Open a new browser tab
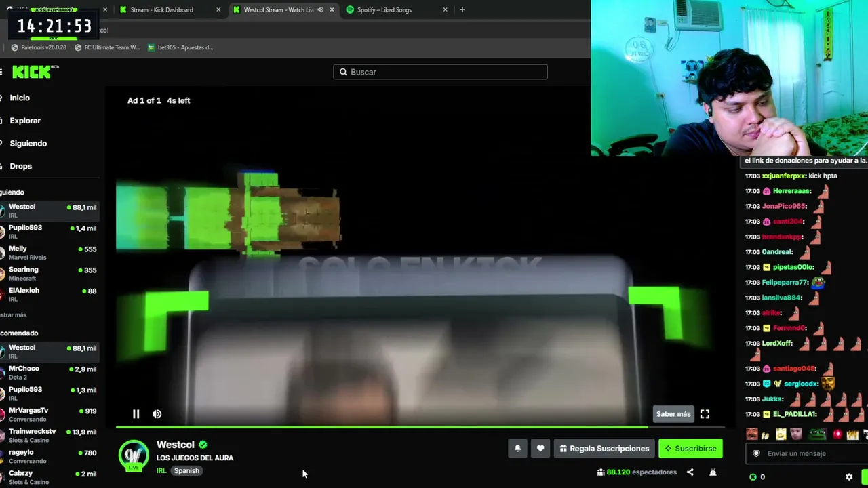The width and height of the screenshot is (868, 488). click(x=462, y=9)
